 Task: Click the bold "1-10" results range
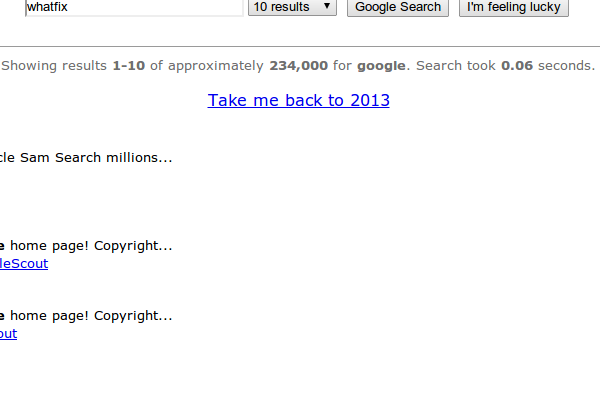[129, 65]
